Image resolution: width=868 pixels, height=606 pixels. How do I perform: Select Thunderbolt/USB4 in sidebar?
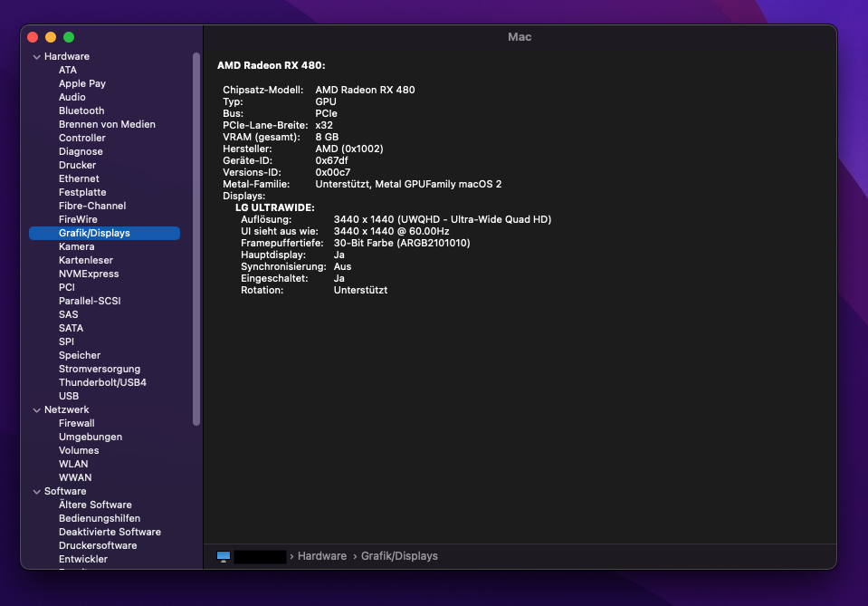coord(102,382)
